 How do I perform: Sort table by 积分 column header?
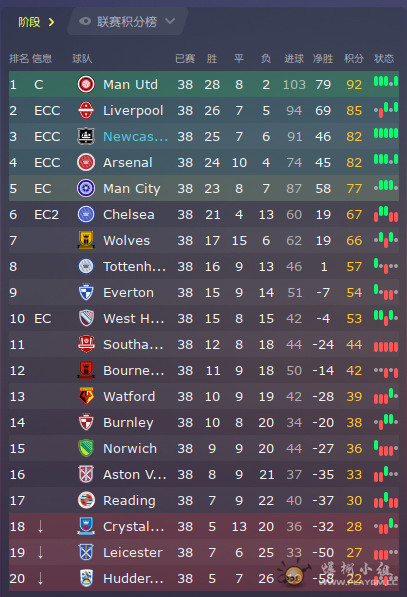[x=354, y=59]
